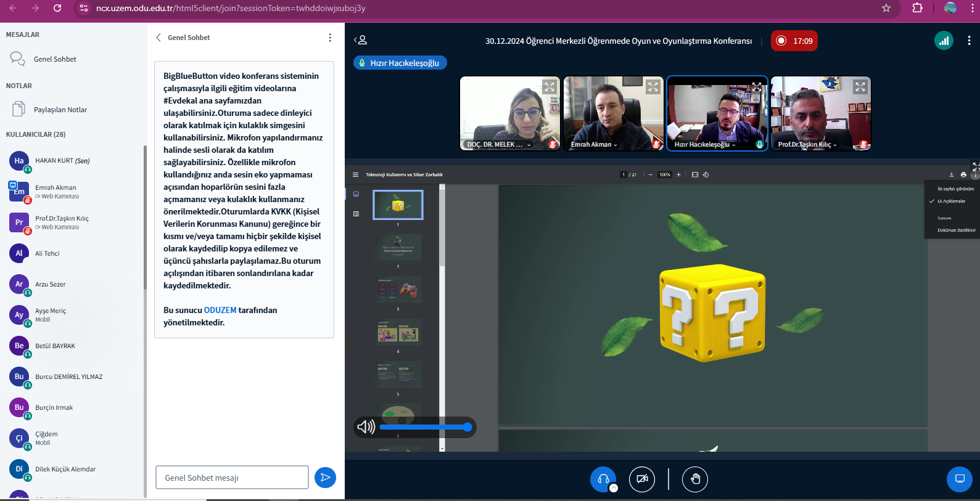Image resolution: width=980 pixels, height=501 pixels.
Task: Download the PDF document
Action: pyautogui.click(x=951, y=174)
